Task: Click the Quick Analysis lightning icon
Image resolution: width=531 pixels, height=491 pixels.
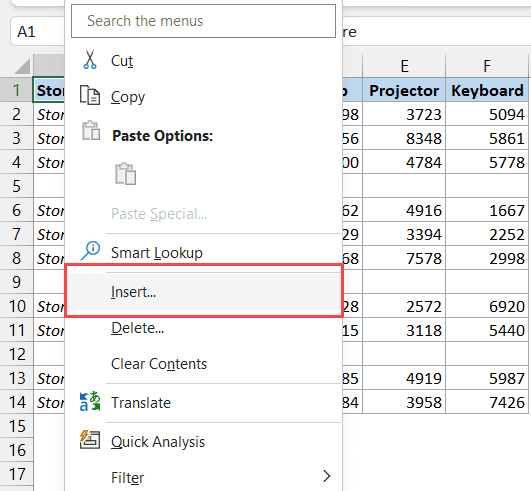Action: coord(90,440)
